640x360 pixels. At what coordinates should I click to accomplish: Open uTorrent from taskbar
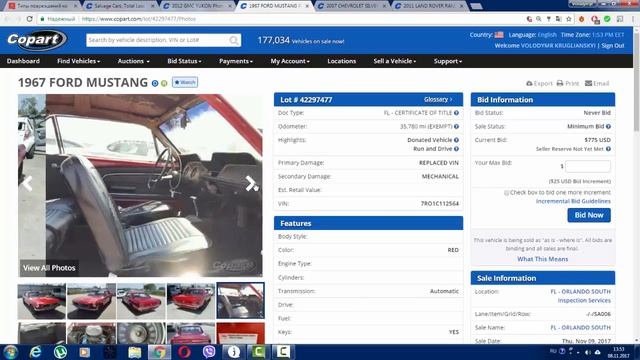[x=60, y=352]
